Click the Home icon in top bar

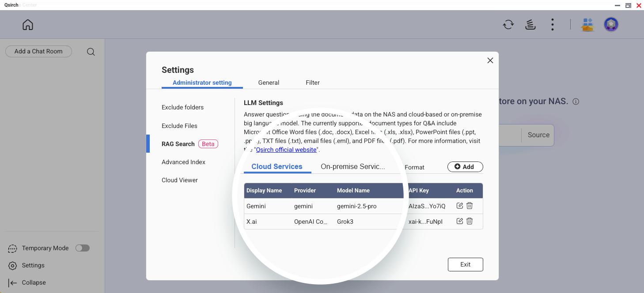[28, 25]
